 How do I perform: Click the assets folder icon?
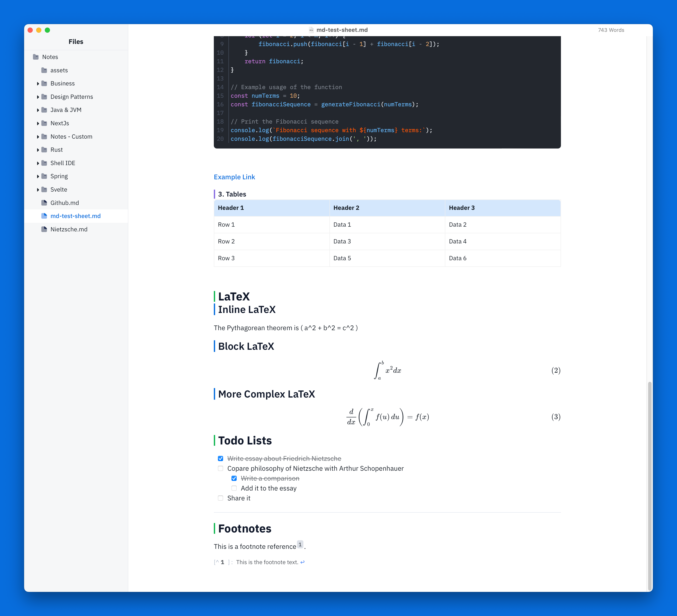[x=44, y=70]
